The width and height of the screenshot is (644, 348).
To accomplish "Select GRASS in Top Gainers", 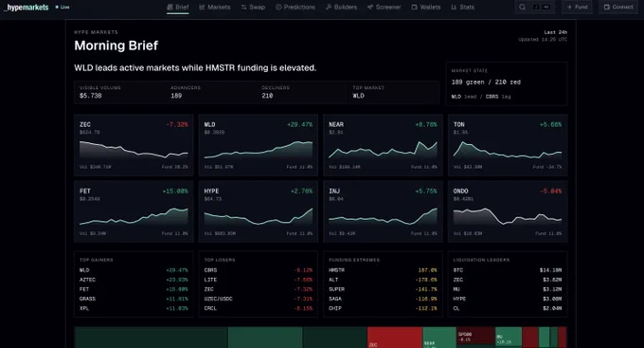I will point(134,299).
